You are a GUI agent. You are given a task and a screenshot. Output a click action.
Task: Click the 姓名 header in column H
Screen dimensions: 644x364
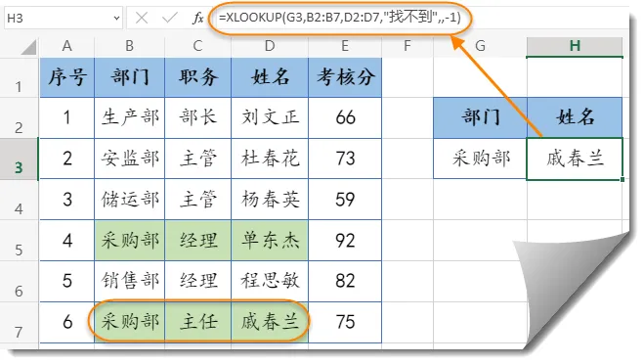(575, 117)
